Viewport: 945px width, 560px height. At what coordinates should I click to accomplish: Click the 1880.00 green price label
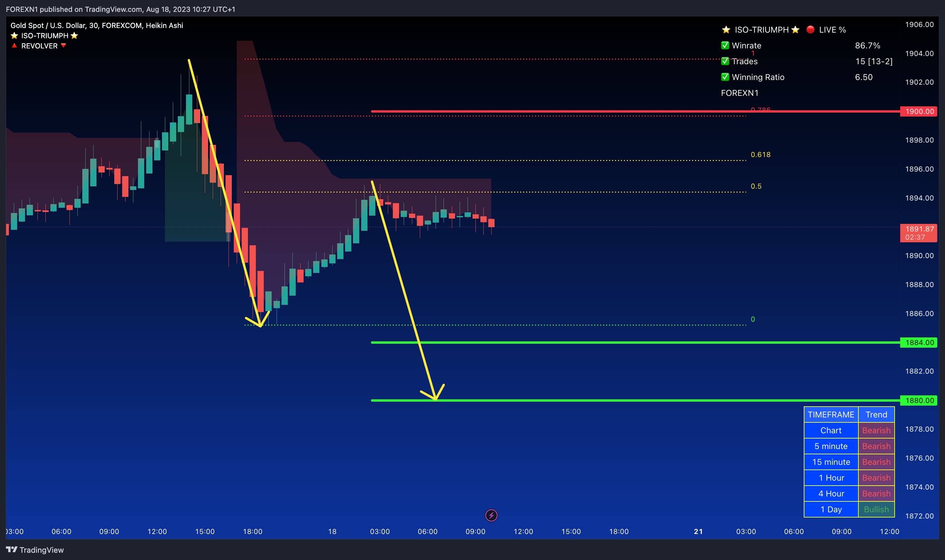[x=919, y=400]
